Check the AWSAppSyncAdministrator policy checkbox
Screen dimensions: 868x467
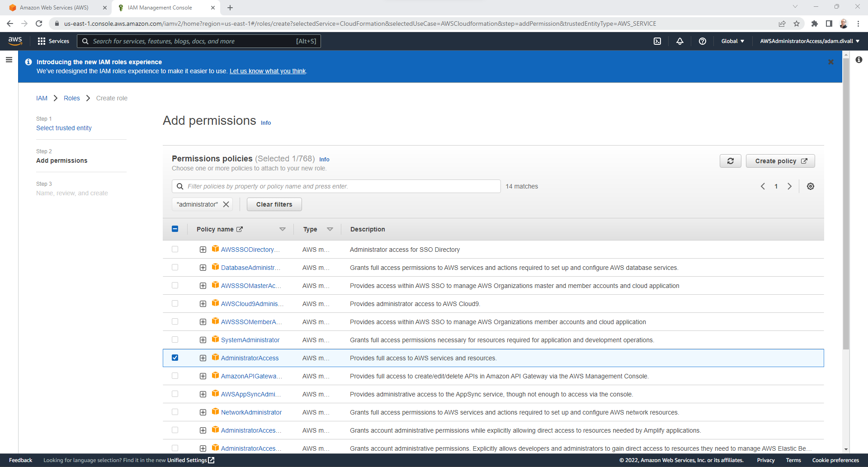(175, 394)
